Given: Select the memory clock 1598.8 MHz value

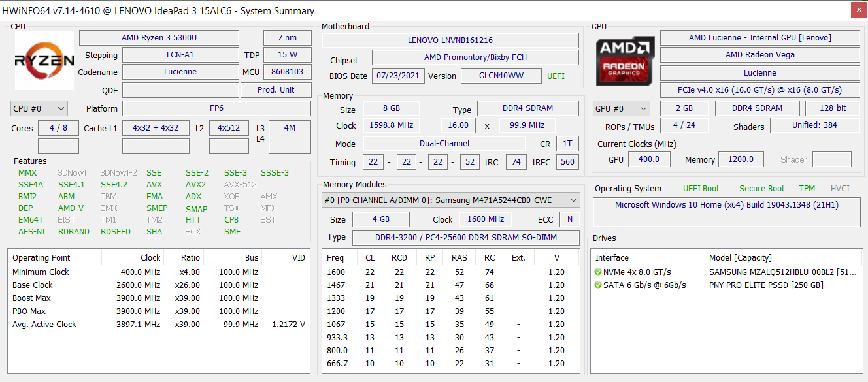Looking at the screenshot, I should 392,125.
